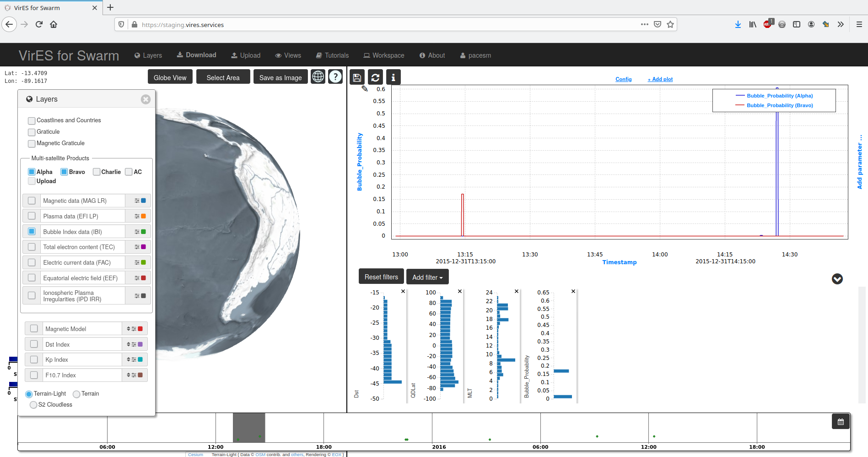The height and width of the screenshot is (457, 868).
Task: Refresh the plot using the reload icon
Action: (375, 77)
